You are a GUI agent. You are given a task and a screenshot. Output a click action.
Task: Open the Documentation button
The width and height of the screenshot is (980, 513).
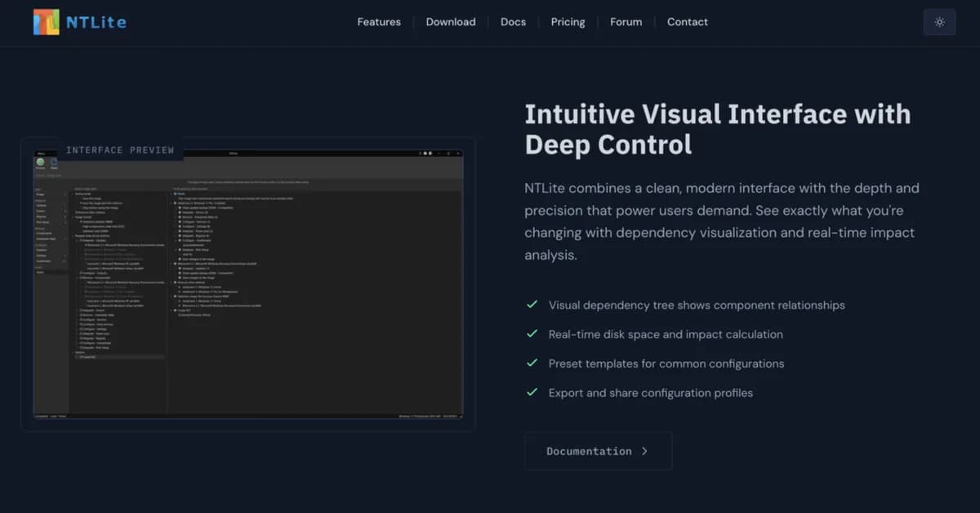point(598,451)
